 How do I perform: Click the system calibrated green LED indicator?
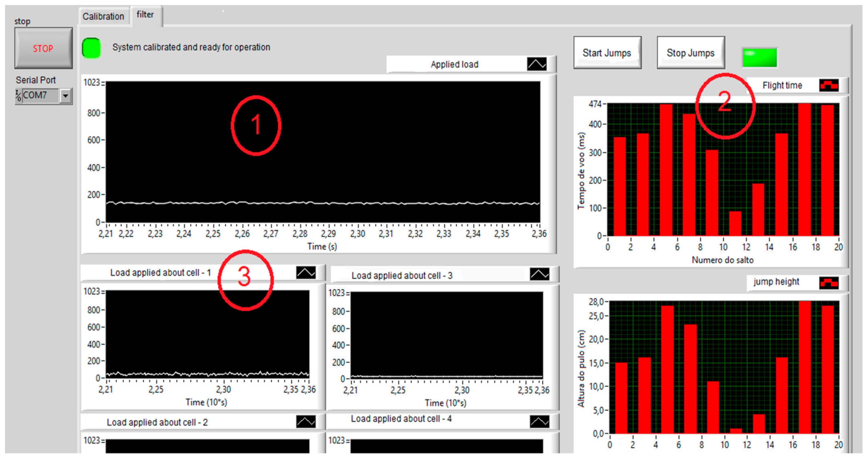91,48
